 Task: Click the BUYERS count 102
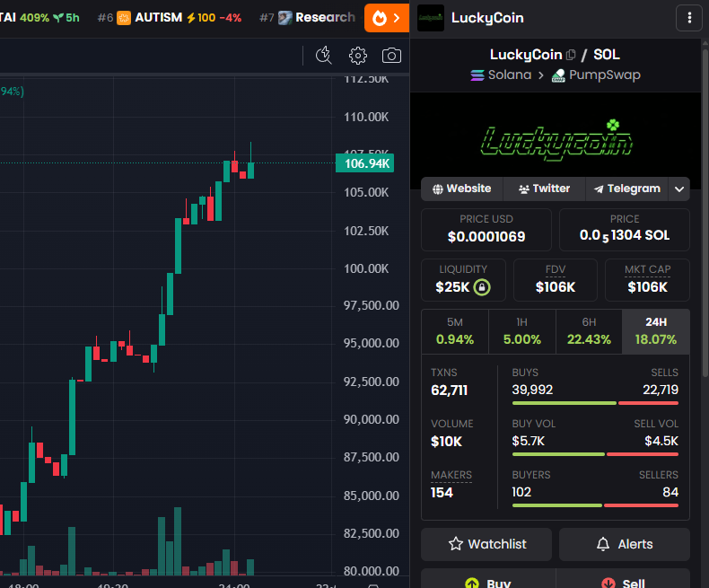[x=521, y=492]
